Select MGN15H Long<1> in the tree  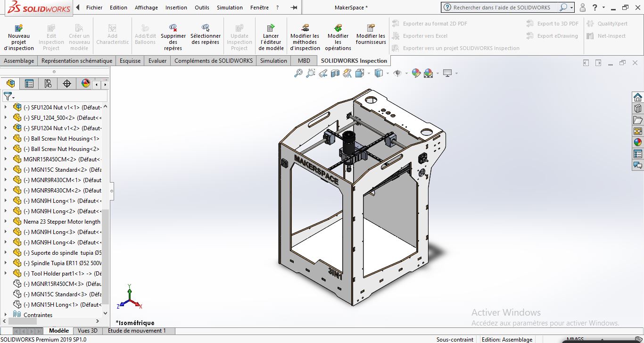[58, 304]
